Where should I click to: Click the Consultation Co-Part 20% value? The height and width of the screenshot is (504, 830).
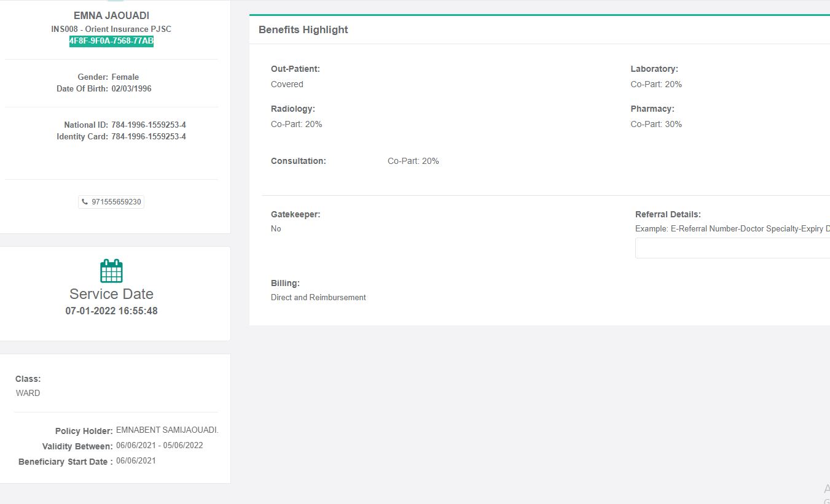(413, 161)
